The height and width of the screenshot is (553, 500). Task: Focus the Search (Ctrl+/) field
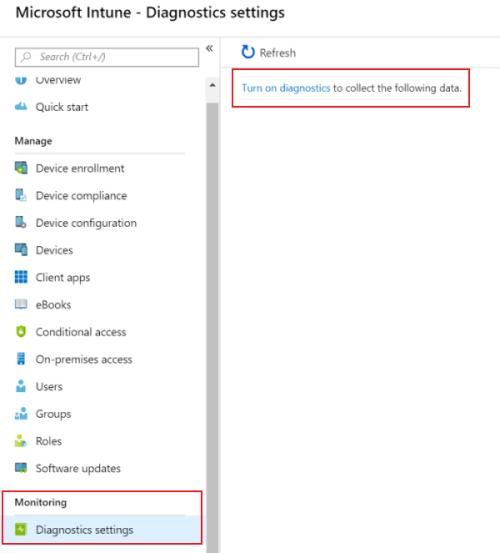pyautogui.click(x=107, y=57)
